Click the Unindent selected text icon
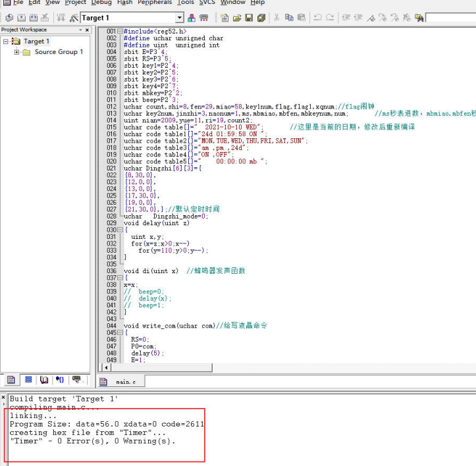This screenshot has height=466, width=476. (358, 17)
